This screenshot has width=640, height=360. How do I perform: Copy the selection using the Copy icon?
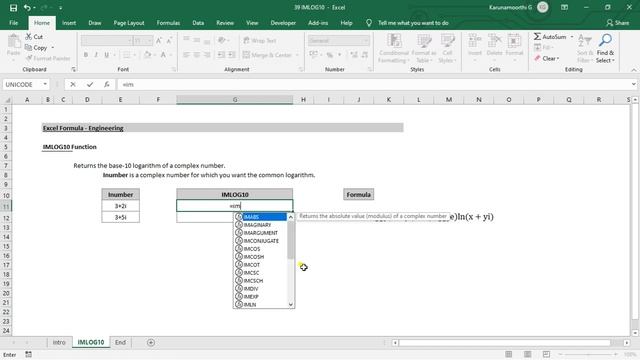click(29, 48)
